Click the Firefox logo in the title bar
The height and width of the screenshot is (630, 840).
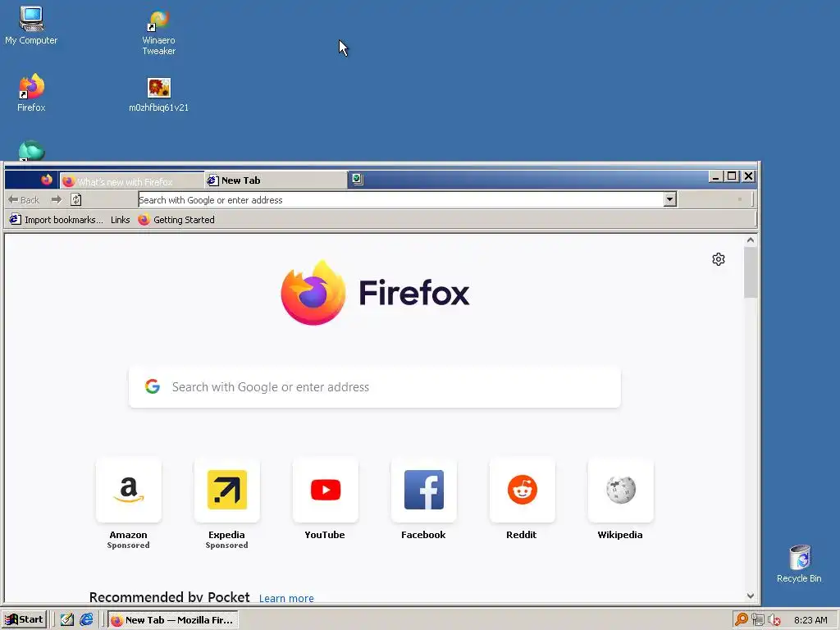click(47, 180)
